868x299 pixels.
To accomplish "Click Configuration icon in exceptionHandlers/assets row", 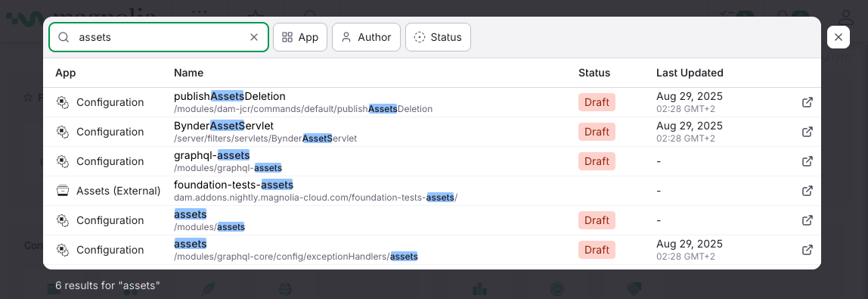I will click(x=63, y=250).
